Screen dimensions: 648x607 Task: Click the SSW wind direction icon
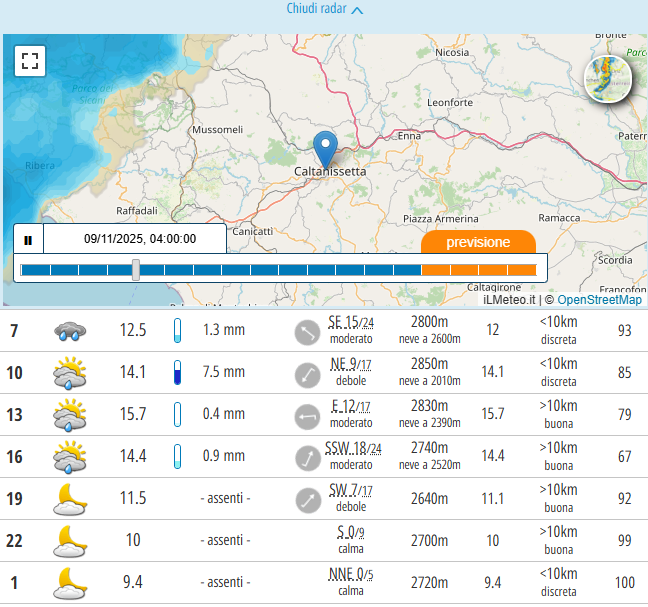(306, 457)
